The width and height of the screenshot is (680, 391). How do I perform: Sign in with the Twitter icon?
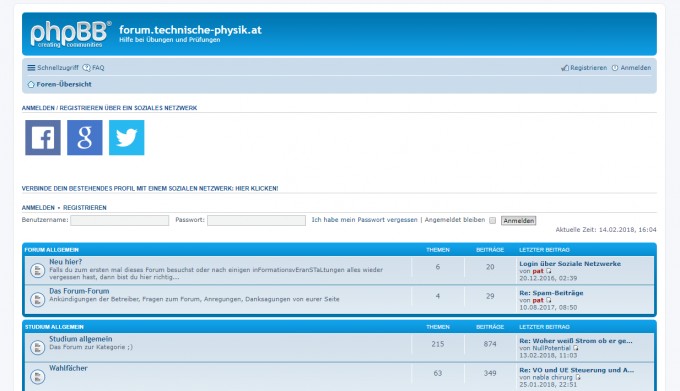point(127,137)
